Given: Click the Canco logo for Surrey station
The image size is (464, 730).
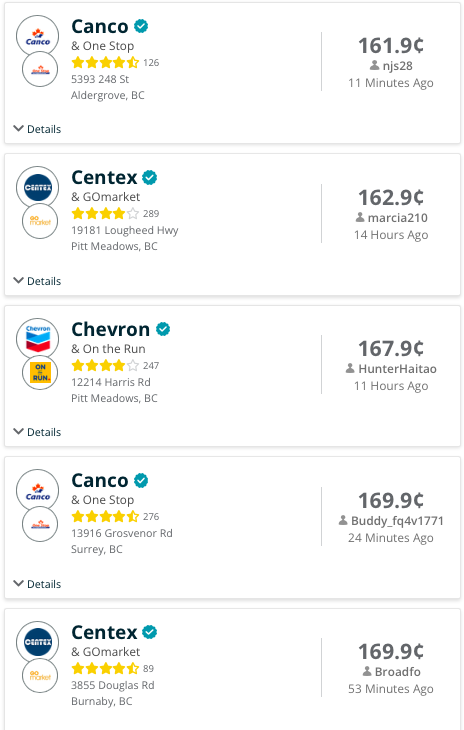Looking at the screenshot, I should point(38,491).
